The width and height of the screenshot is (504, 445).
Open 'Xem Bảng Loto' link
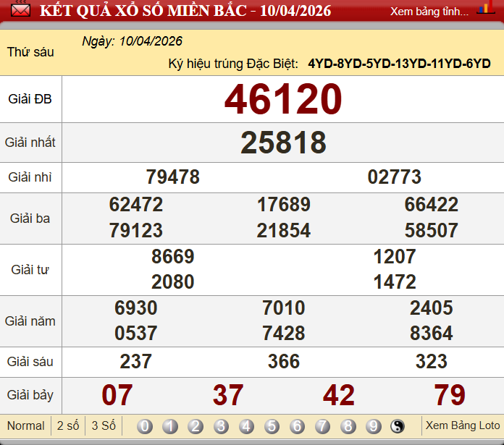463,425
